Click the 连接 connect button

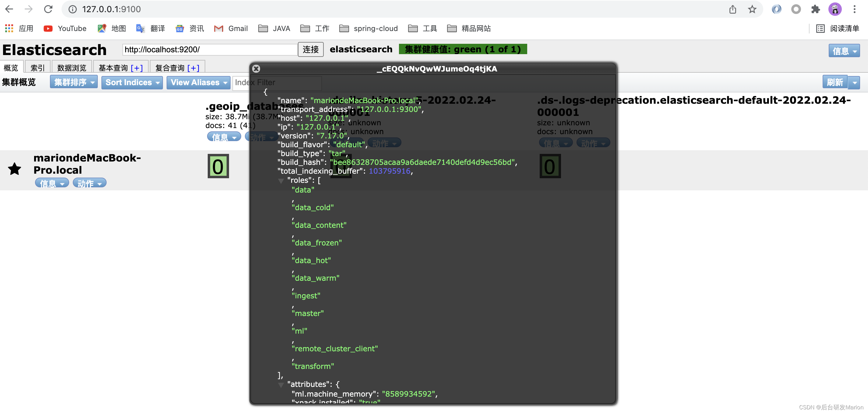(x=310, y=50)
